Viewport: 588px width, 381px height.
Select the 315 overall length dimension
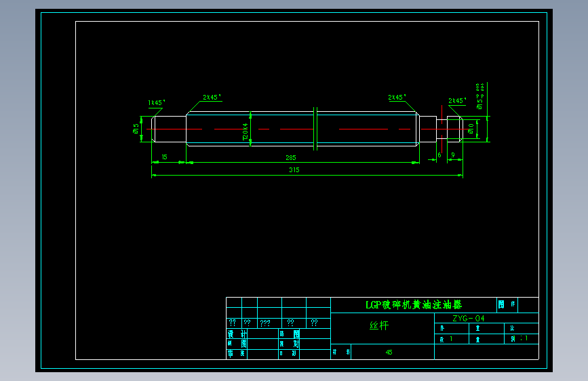[294, 170]
